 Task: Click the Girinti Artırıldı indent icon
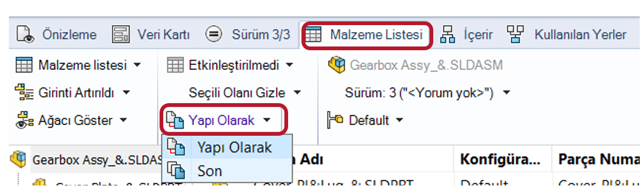[23, 93]
